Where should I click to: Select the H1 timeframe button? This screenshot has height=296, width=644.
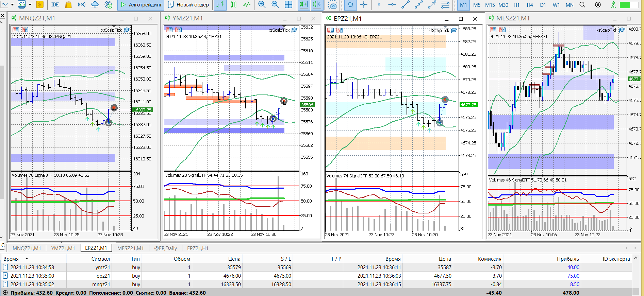click(516, 5)
